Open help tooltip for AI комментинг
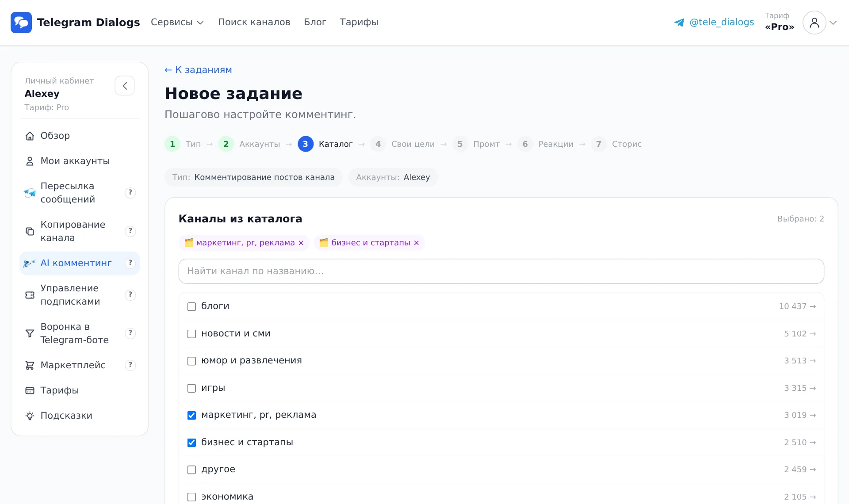Viewport: 849px width, 504px height. click(130, 263)
